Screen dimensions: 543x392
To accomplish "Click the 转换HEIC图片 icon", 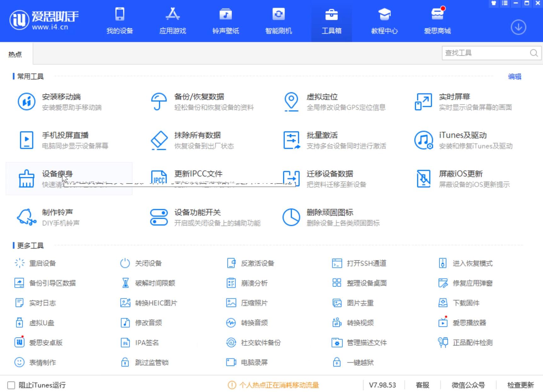I will point(125,303).
